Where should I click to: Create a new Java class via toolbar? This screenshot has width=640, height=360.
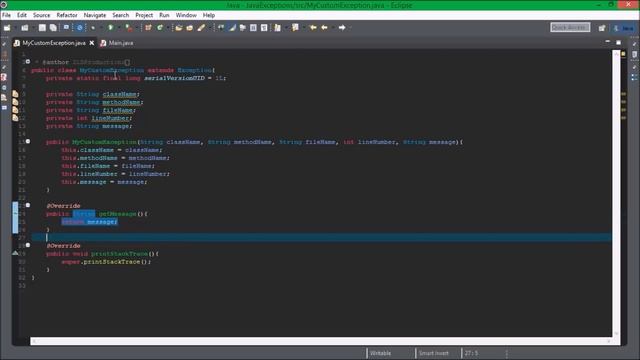160,28
